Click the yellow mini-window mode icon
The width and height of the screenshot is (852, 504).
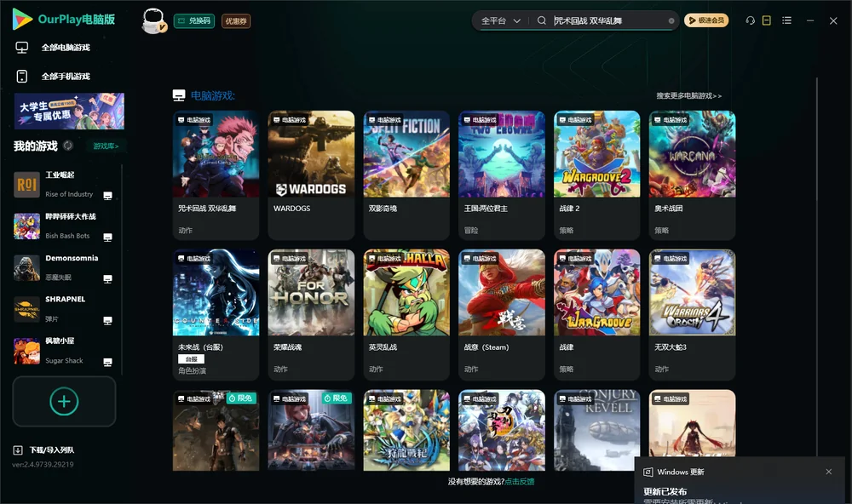(766, 20)
